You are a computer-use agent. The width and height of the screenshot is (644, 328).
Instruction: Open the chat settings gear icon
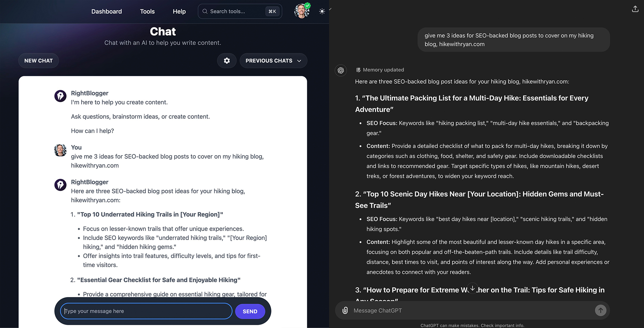(227, 61)
